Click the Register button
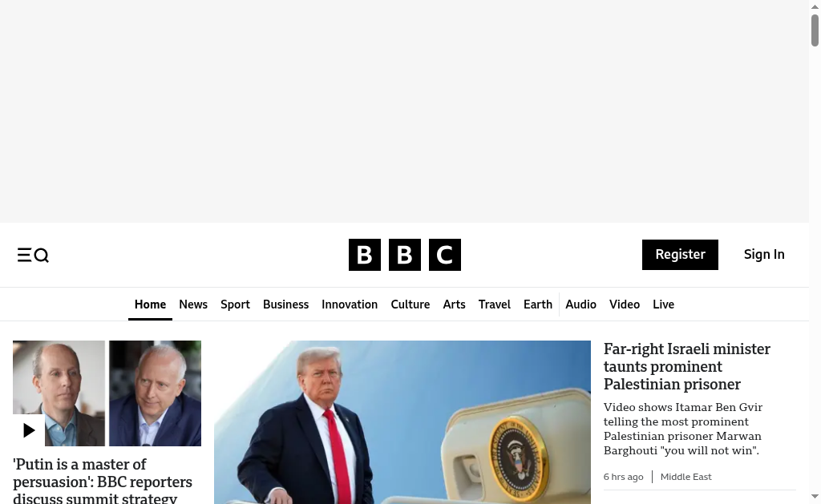This screenshot has width=821, height=504. coord(680,255)
